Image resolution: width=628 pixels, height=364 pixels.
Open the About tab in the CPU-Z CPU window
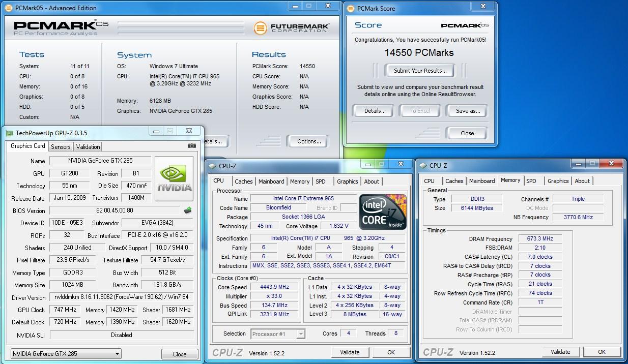pyautogui.click(x=372, y=181)
